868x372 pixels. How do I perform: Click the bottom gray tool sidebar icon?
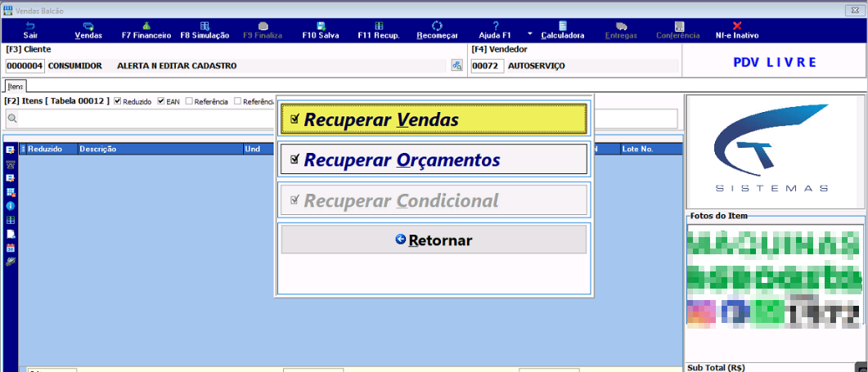(10, 262)
